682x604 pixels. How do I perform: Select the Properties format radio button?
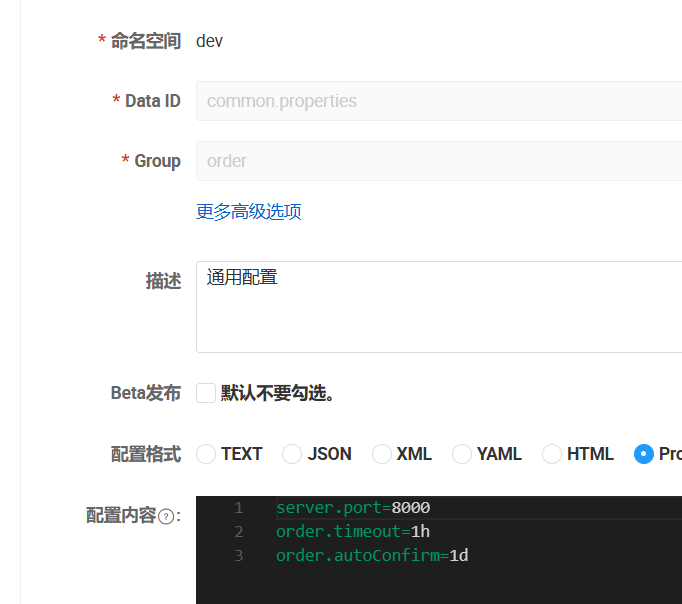pyautogui.click(x=644, y=454)
